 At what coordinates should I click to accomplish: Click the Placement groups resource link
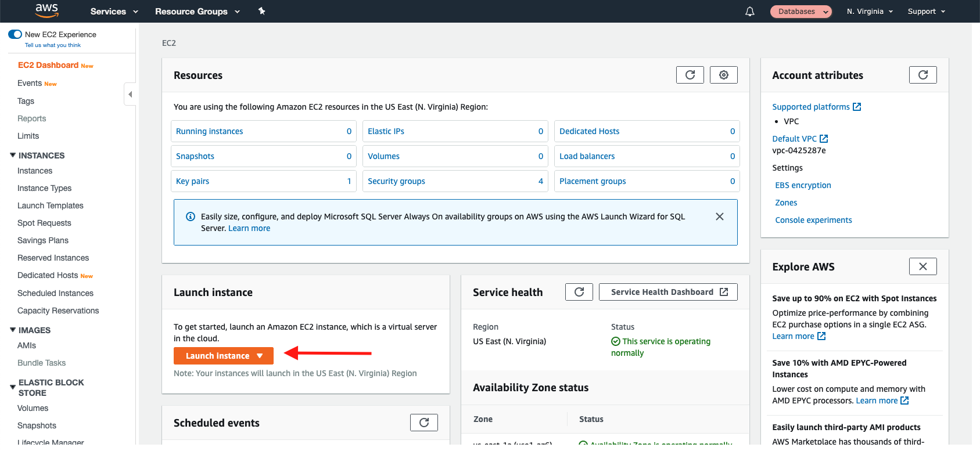click(x=593, y=181)
